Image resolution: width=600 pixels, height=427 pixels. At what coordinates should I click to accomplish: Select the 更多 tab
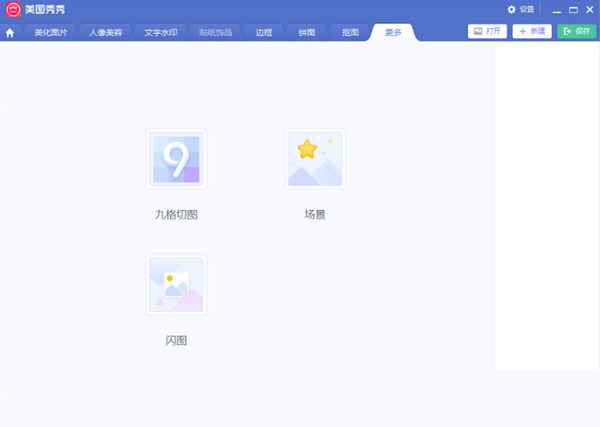click(393, 32)
